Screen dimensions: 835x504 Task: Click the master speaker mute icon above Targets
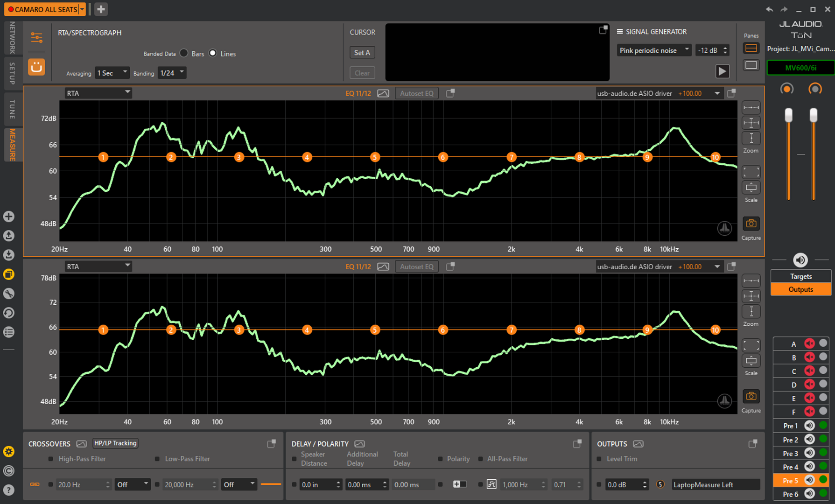[800, 260]
